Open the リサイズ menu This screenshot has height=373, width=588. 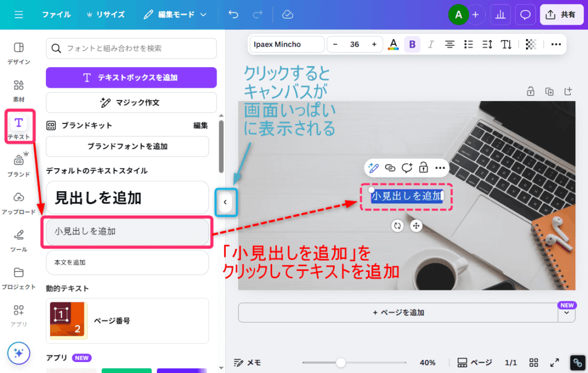(x=106, y=14)
